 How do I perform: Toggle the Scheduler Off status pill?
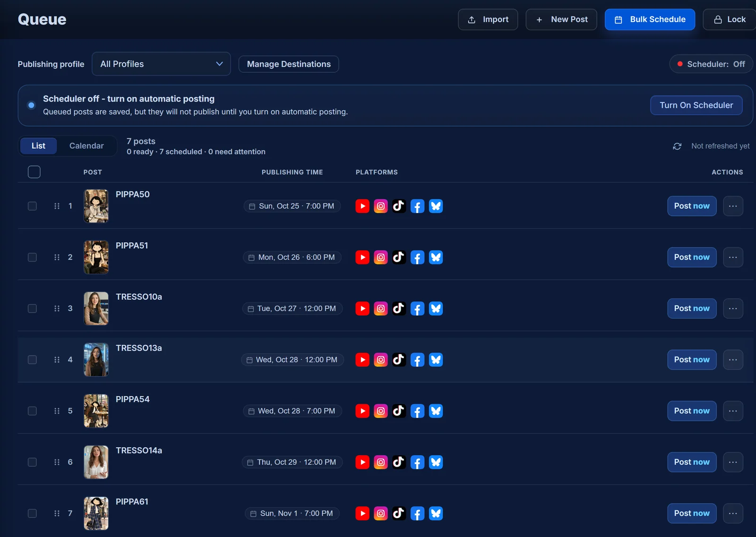(711, 64)
